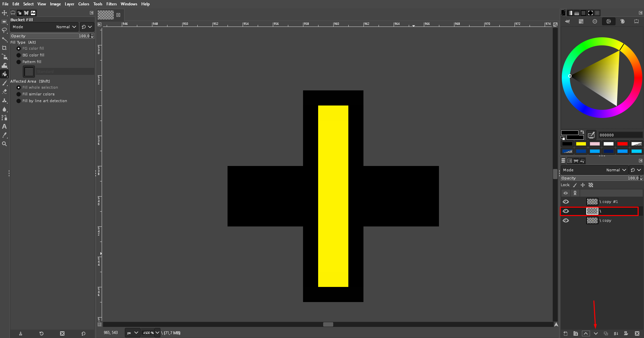Lower the selected layer with the down arrow
This screenshot has width=644, height=338.
596,334
